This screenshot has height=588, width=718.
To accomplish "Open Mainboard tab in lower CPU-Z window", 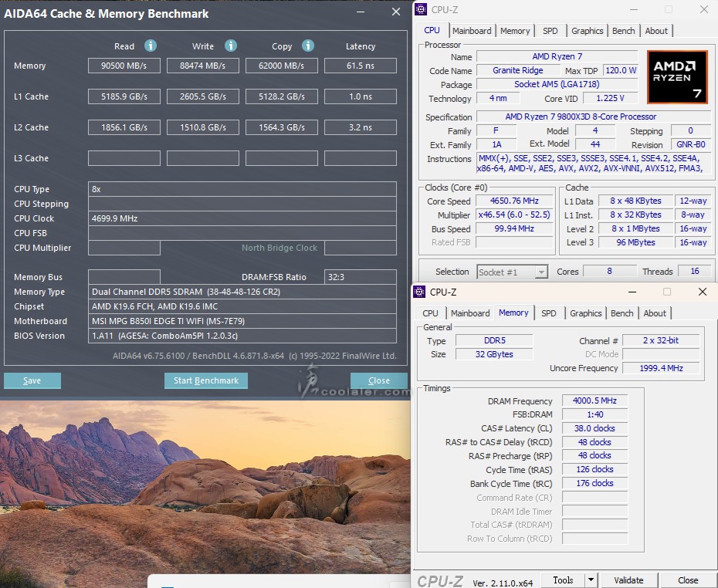I will (x=470, y=313).
